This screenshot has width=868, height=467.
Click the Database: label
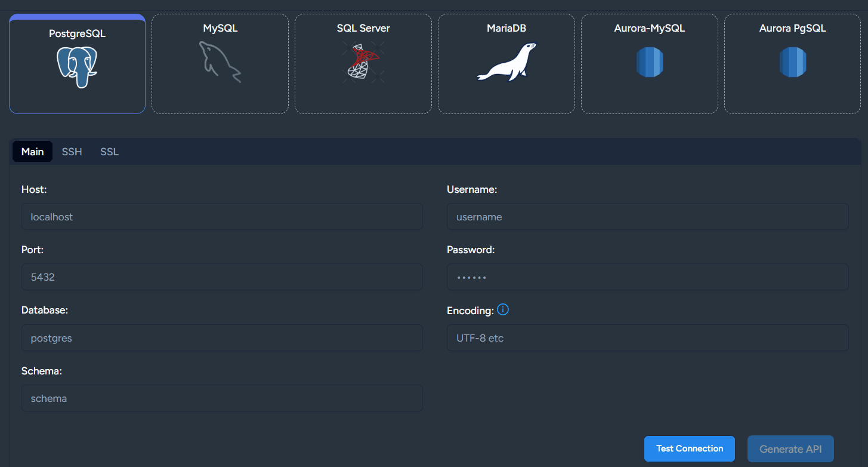(45, 311)
